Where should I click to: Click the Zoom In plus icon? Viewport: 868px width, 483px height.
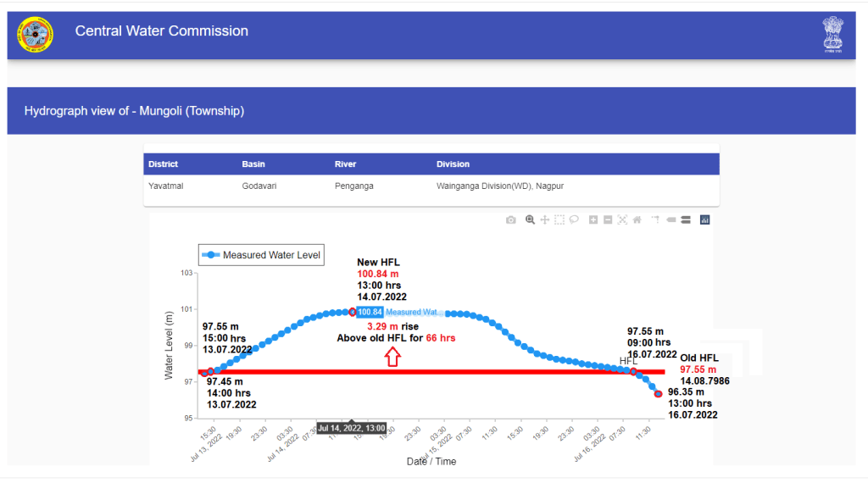[593, 219]
